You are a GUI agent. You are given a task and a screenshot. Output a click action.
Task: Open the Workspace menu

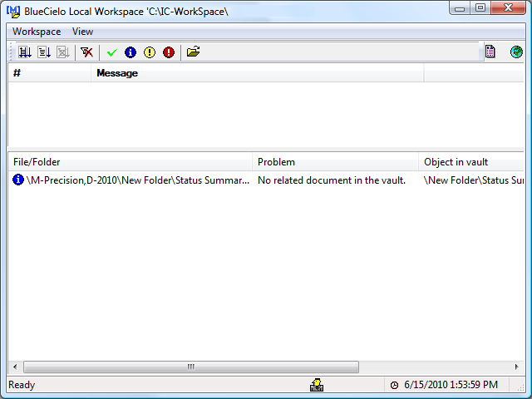(x=37, y=32)
